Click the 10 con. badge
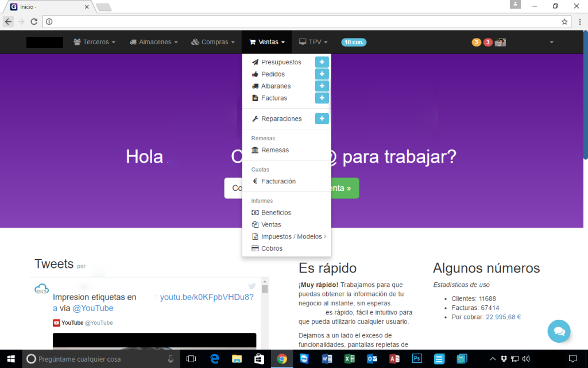The width and height of the screenshot is (588, 368). pyautogui.click(x=353, y=43)
